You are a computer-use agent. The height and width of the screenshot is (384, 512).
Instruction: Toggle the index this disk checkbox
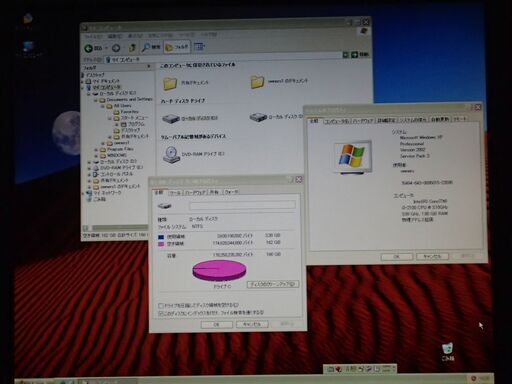pyautogui.click(x=161, y=313)
